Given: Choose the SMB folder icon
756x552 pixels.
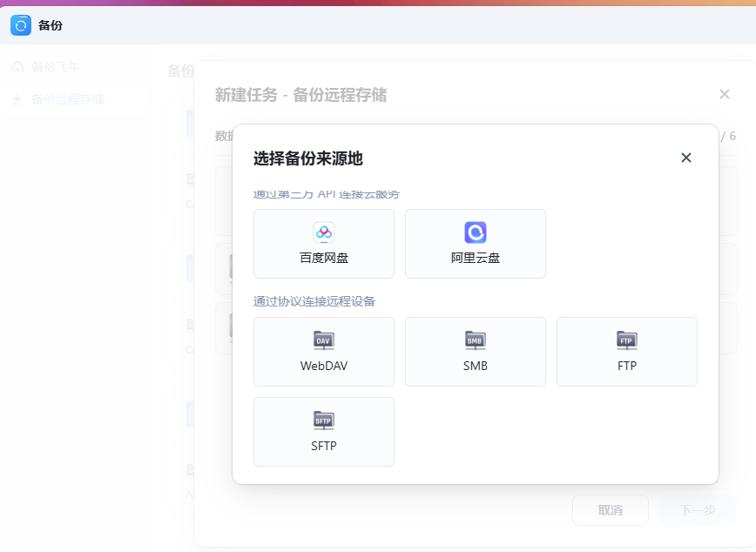Looking at the screenshot, I should coord(476,340).
